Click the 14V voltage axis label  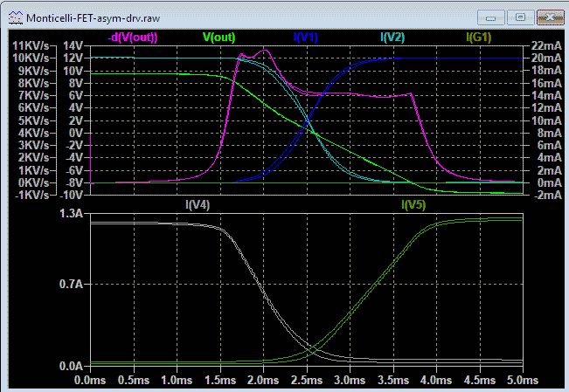73,45
